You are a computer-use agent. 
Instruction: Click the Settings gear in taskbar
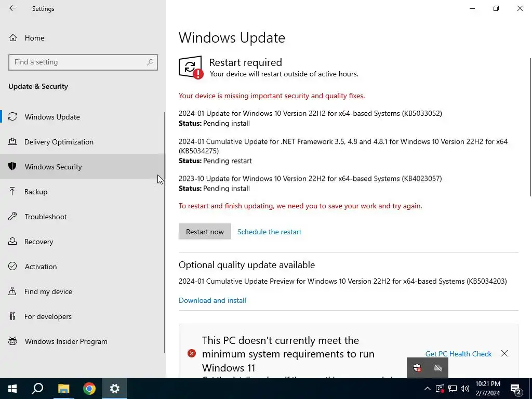click(115, 389)
